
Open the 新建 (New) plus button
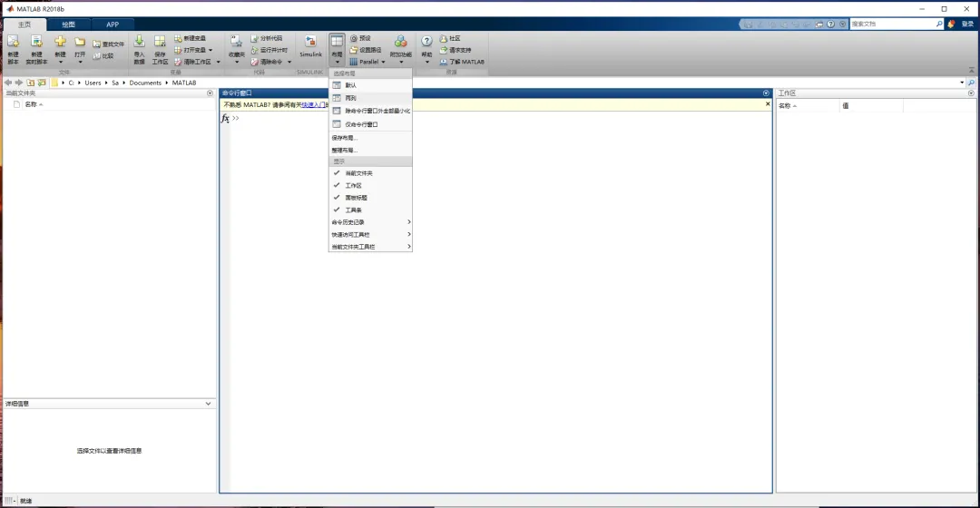pyautogui.click(x=60, y=49)
